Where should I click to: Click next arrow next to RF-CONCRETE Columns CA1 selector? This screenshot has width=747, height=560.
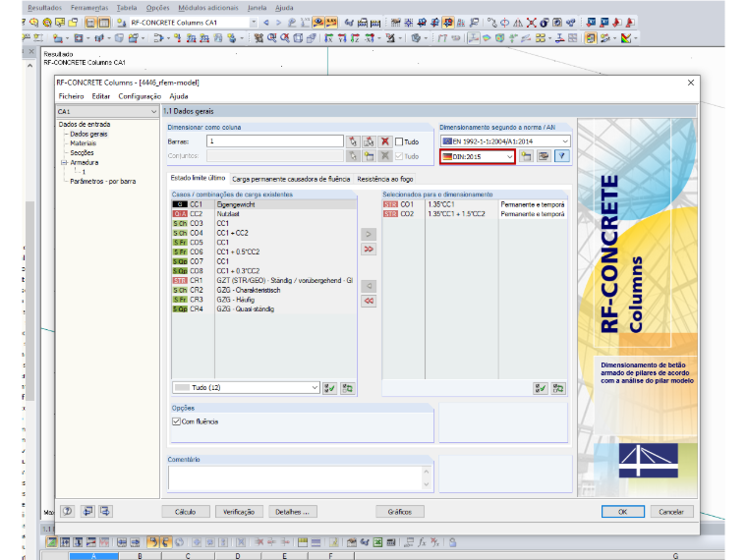tap(279, 23)
